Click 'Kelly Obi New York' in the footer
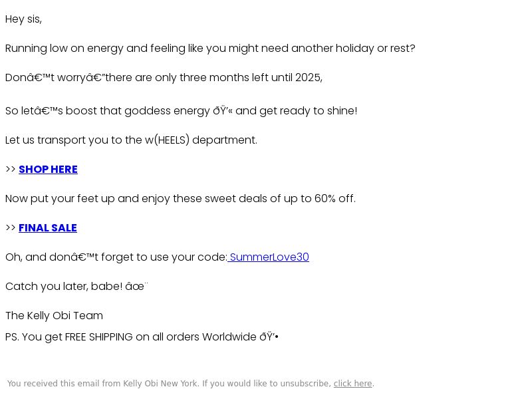532x399 pixels. pyautogui.click(x=160, y=384)
